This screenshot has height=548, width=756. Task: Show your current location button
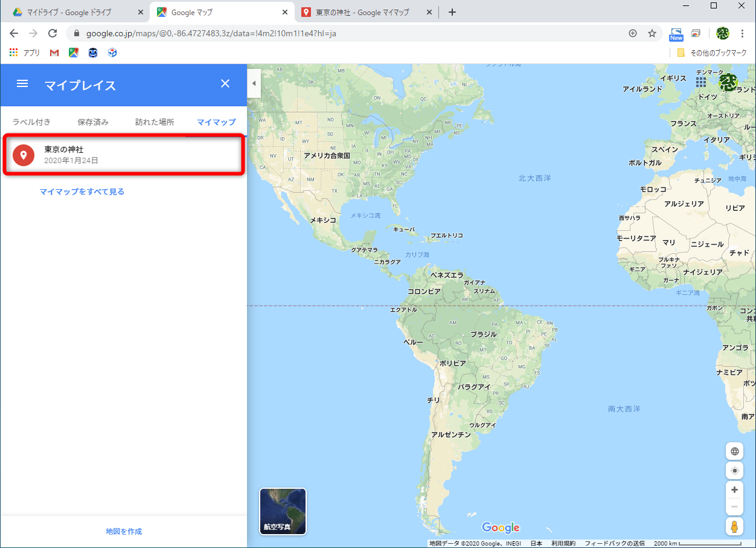[x=735, y=471]
